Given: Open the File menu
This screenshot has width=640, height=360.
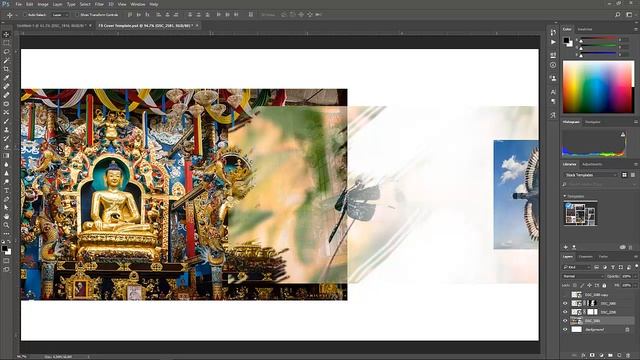Looking at the screenshot, I should (18, 4).
